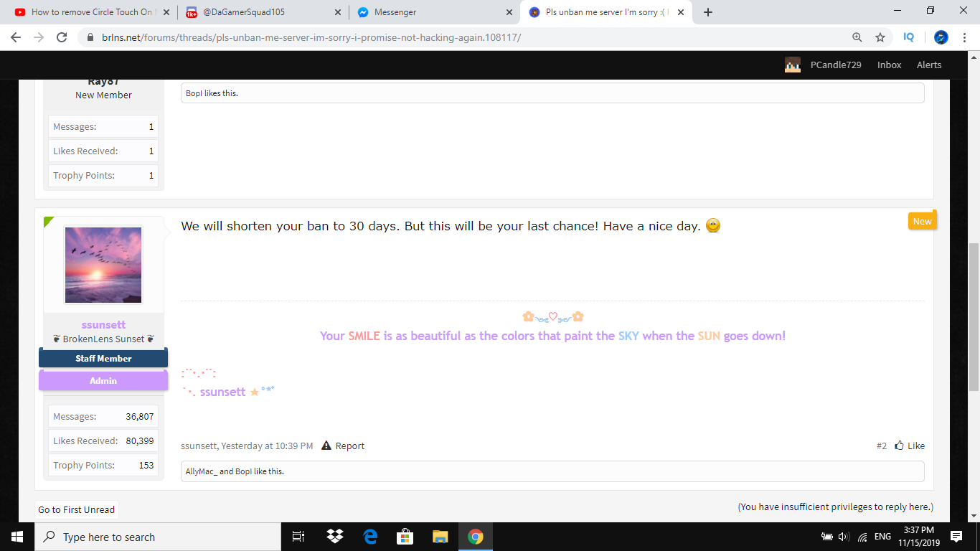980x551 pixels.
Task: Open the Windows Start menu
Action: pyautogui.click(x=17, y=537)
